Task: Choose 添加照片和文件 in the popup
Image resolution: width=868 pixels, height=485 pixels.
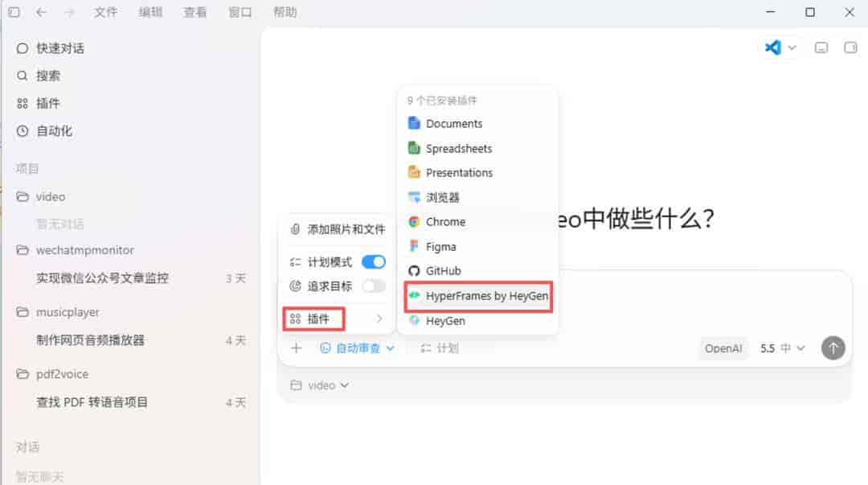Action: click(x=338, y=229)
